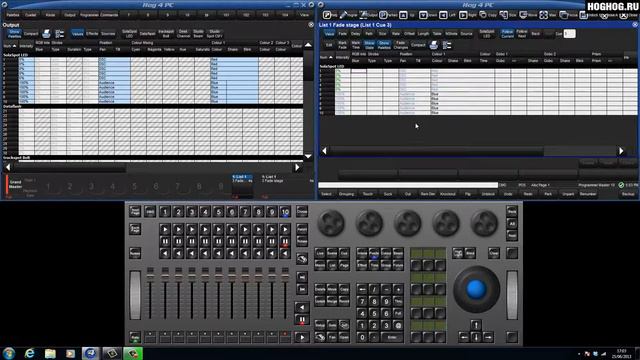Click the Focus window icon in the top toolbar
Viewport: 640px width, 360px height.
(x=564, y=15)
